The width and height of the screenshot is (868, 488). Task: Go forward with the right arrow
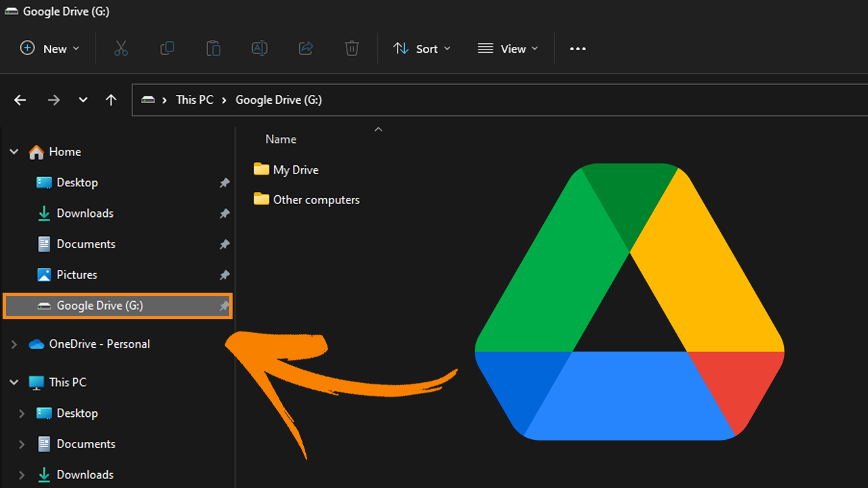54,100
